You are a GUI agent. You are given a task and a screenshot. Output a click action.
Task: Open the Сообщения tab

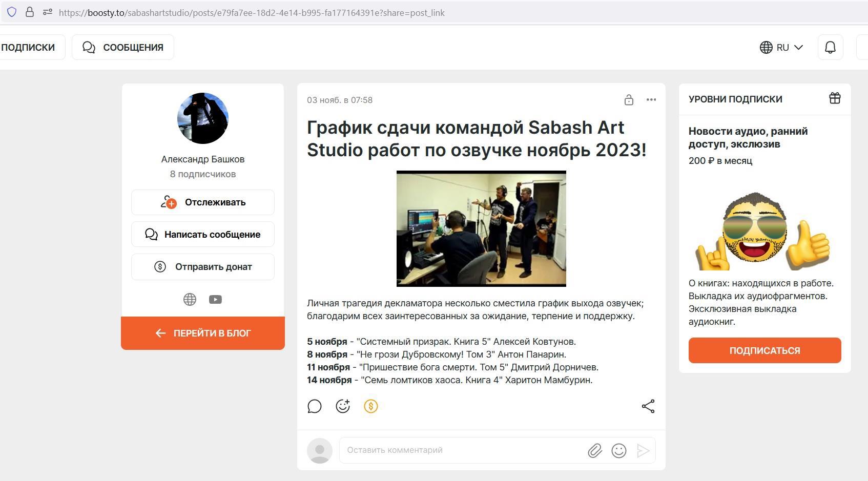tap(123, 47)
